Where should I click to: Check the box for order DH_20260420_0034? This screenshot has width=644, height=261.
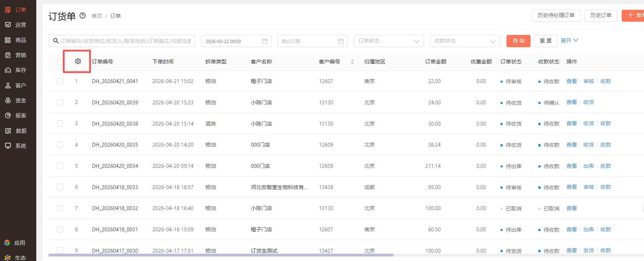pos(60,166)
